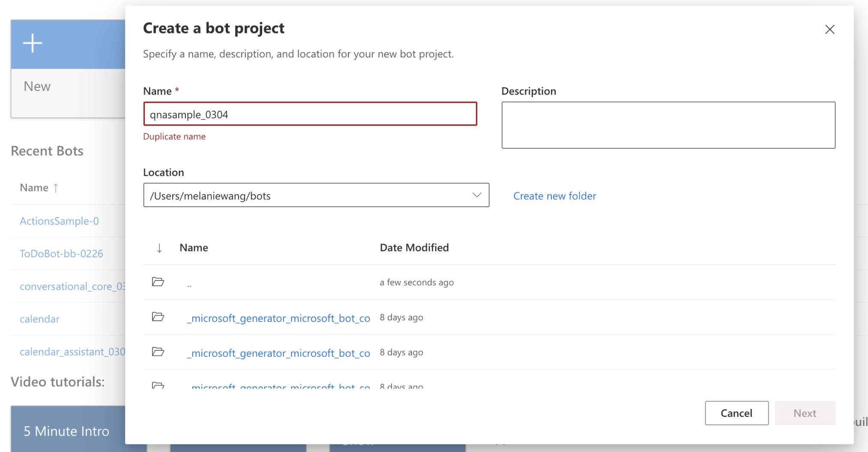This screenshot has width=868, height=452.
Task: Dismiss the dialog with the X icon
Action: pos(830,29)
